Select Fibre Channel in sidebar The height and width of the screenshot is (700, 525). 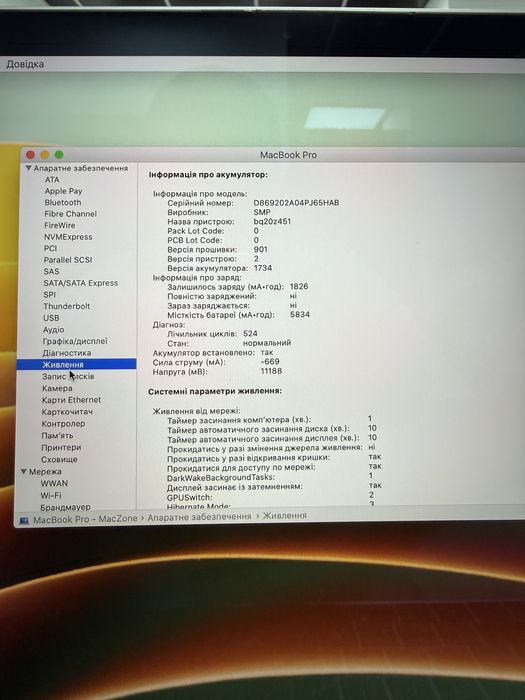tap(71, 214)
